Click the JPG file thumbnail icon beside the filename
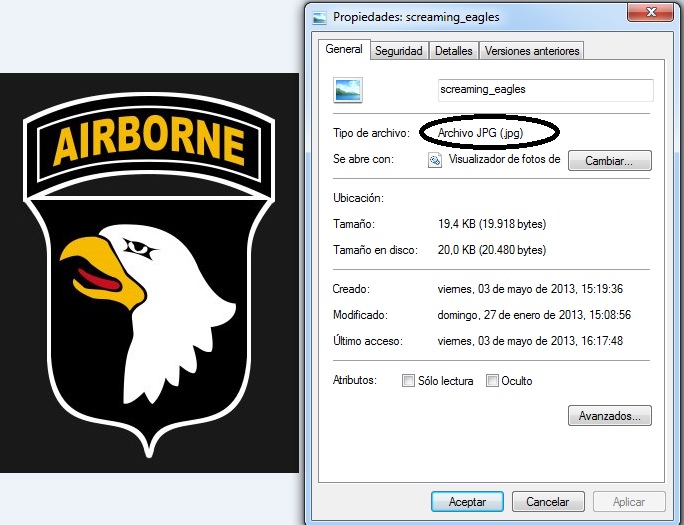 [x=348, y=91]
